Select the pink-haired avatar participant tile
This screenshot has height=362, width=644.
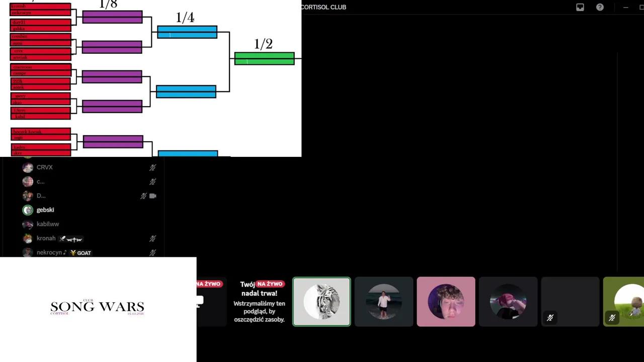click(508, 302)
